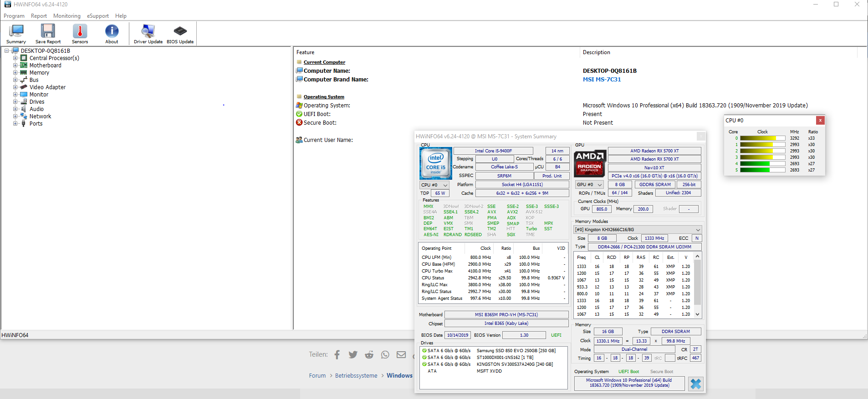The height and width of the screenshot is (399, 868).
Task: Click the Current User Name icon
Action: point(299,140)
